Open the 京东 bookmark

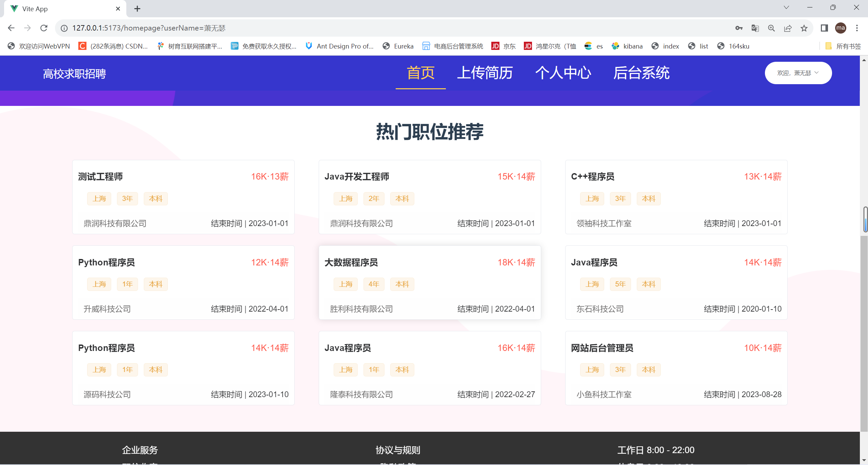[x=504, y=46]
